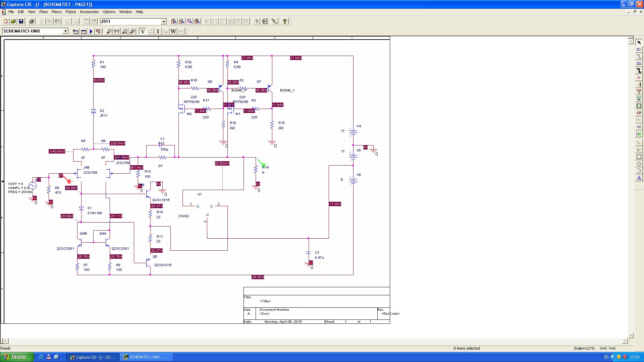Print the schematic with the printer icon

(x=32, y=21)
